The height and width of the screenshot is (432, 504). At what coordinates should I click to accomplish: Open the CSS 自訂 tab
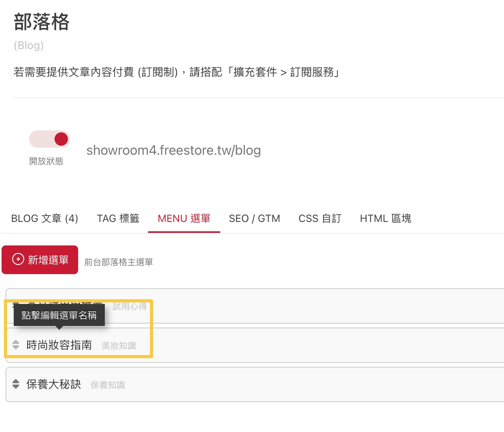pos(320,218)
